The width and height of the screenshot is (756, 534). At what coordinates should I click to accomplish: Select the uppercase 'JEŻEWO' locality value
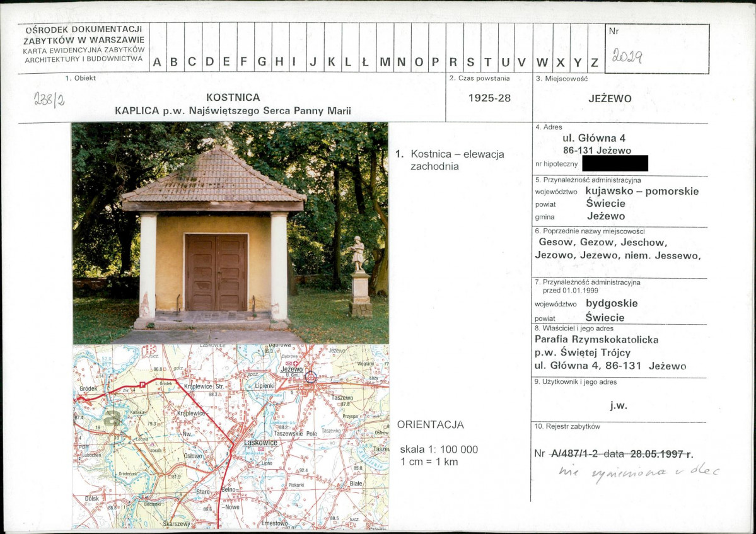click(610, 99)
